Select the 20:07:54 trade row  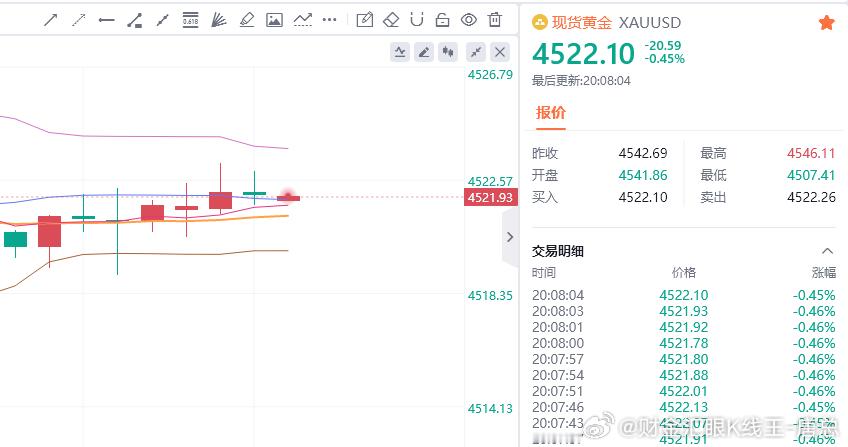[684, 375]
